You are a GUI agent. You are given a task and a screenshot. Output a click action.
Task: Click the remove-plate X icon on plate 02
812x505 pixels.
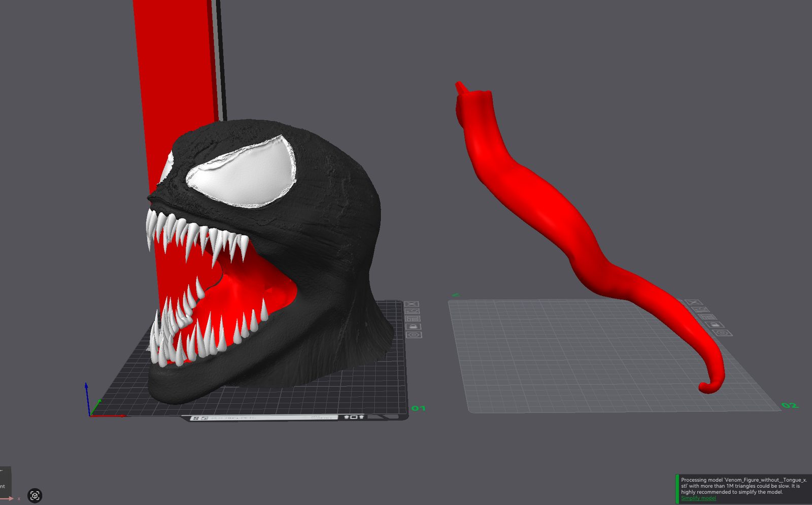coord(694,302)
